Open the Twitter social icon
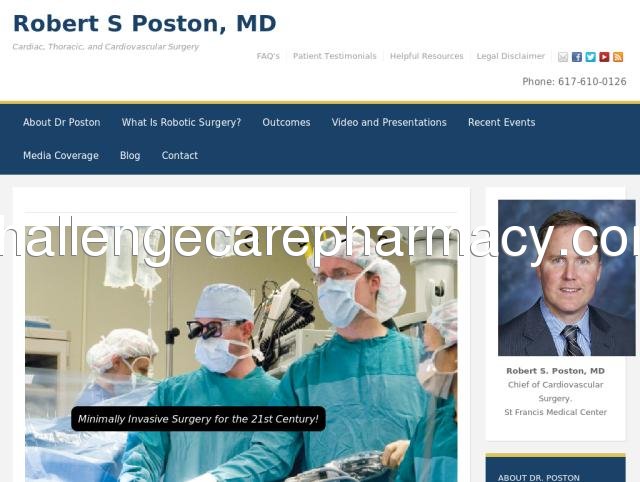Image resolution: width=640 pixels, height=482 pixels. [x=591, y=57]
